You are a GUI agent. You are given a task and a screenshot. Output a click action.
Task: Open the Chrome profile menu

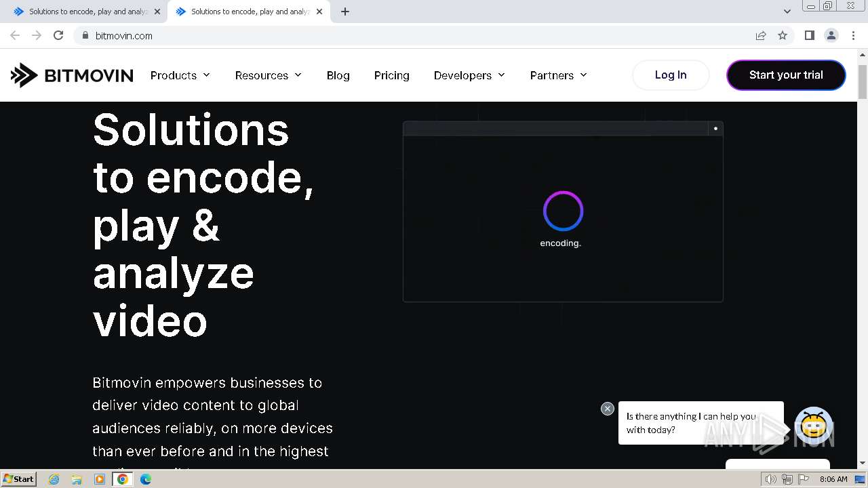click(x=831, y=35)
